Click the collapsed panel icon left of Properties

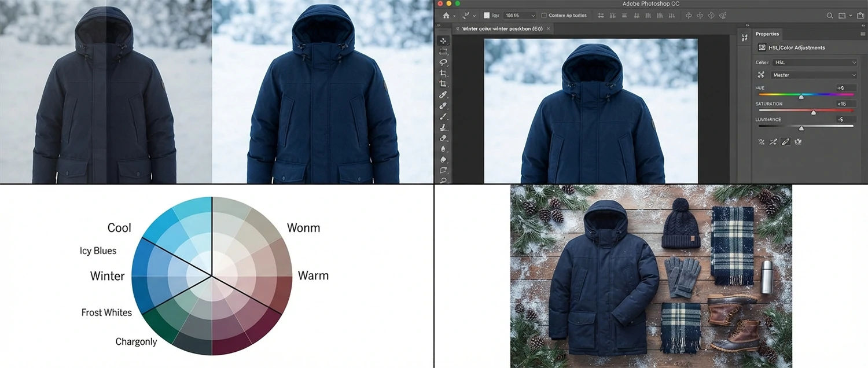[745, 38]
